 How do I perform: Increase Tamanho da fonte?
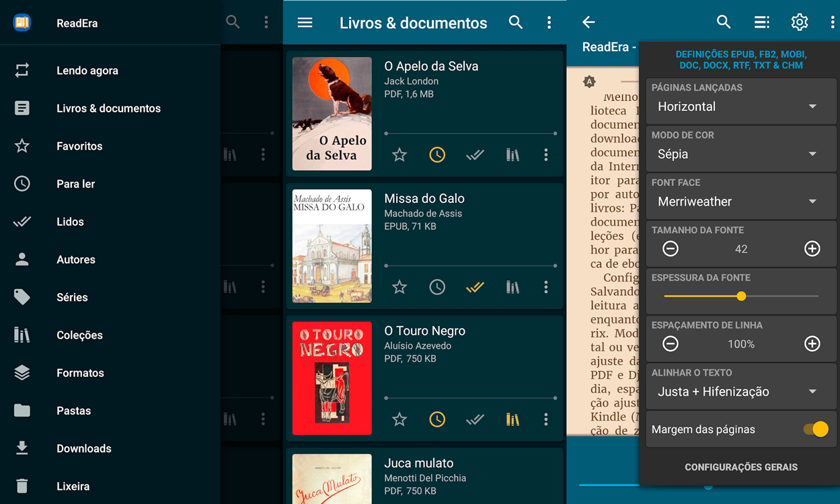(812, 249)
